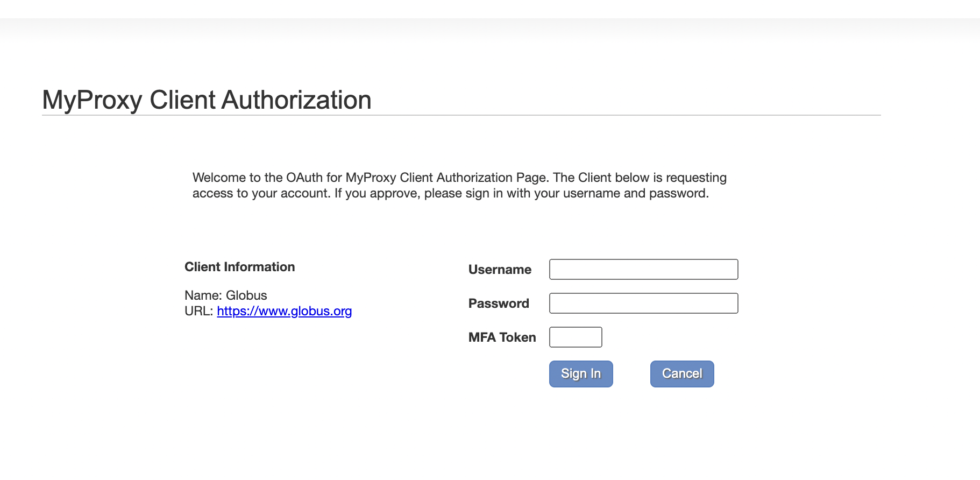The height and width of the screenshot is (480, 980).
Task: Focus the Username input field
Action: pyautogui.click(x=643, y=269)
